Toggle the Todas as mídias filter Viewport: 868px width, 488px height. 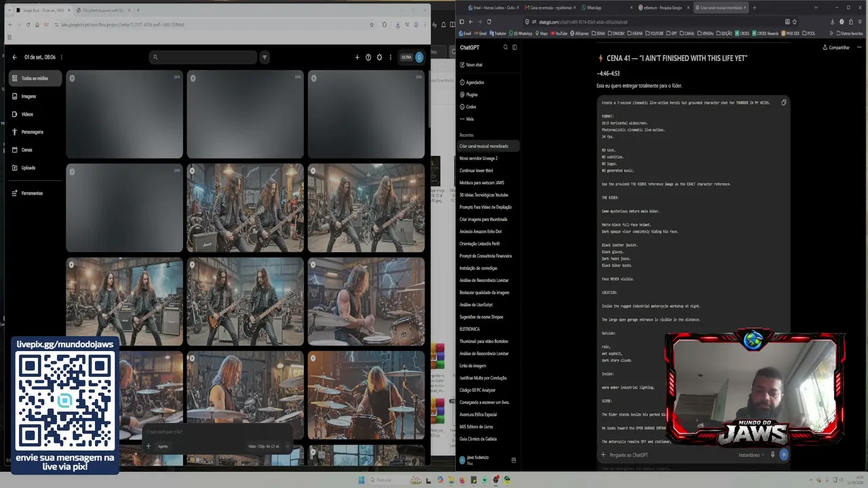coord(35,79)
